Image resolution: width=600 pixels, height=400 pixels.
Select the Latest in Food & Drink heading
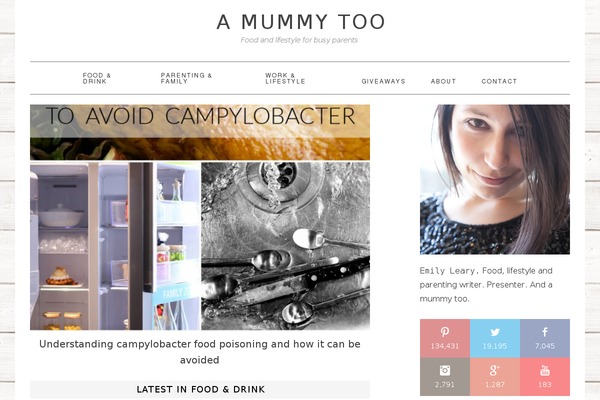(x=200, y=389)
